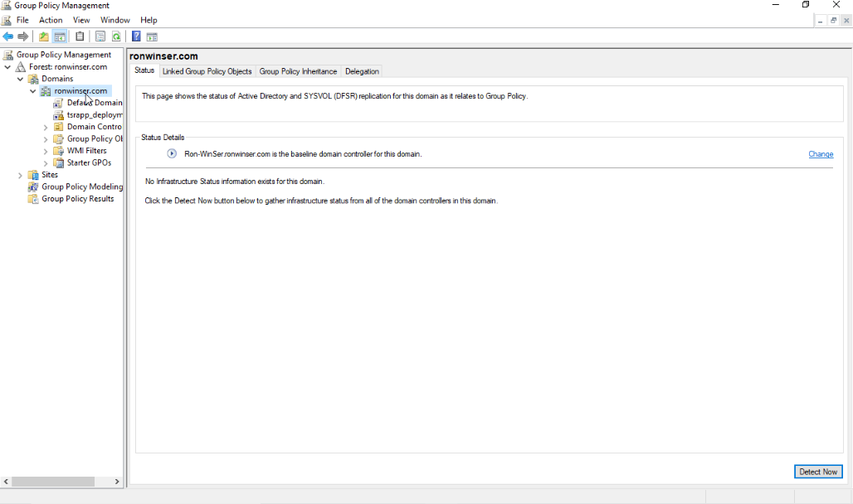Click the green Refresh icon
Image resolution: width=853 pixels, height=504 pixels.
(x=116, y=36)
